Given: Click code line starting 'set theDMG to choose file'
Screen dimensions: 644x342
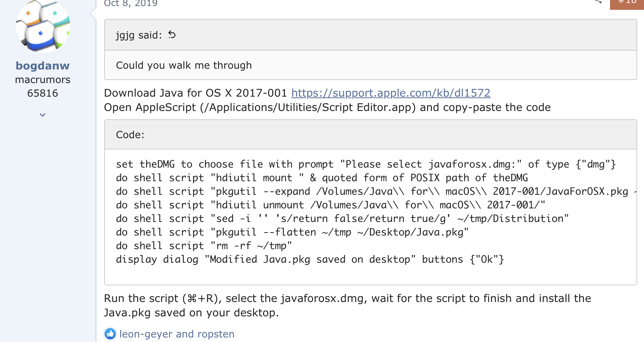Looking at the screenshot, I should (x=366, y=164).
